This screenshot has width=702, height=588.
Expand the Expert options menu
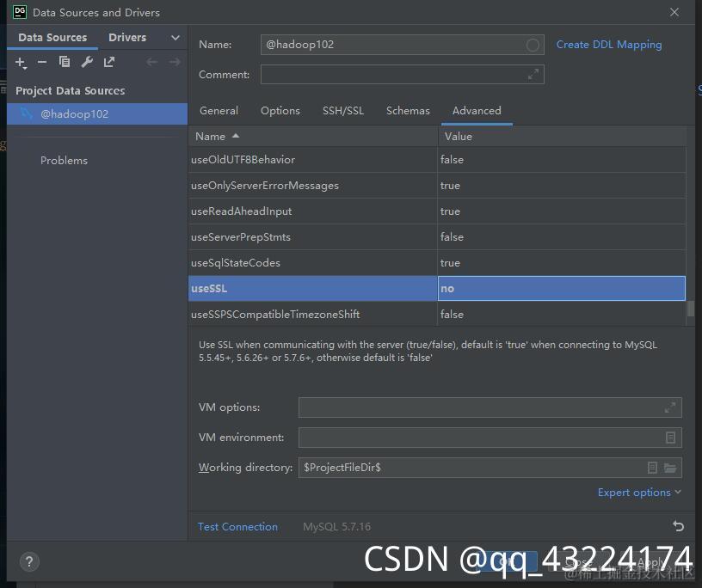tap(639, 493)
